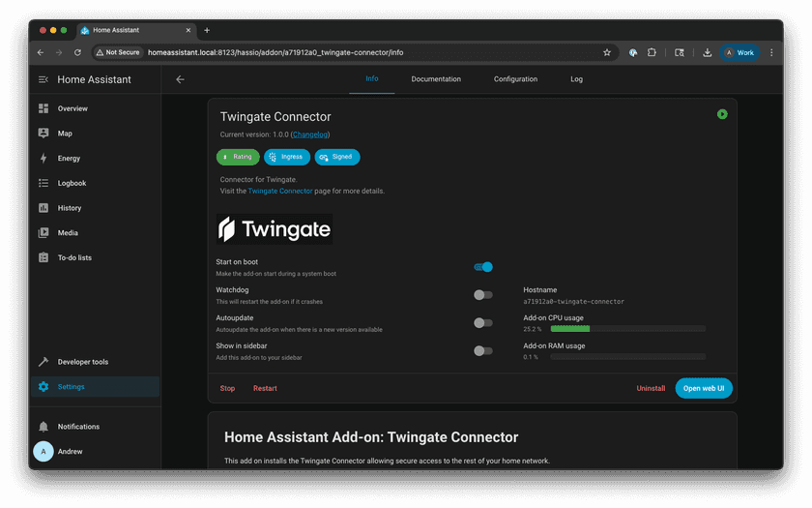812x508 pixels.
Task: Click the Open web UI button
Action: (x=704, y=388)
